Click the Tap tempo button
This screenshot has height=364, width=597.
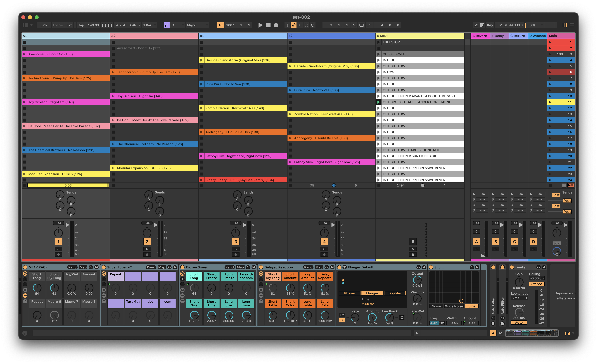coord(81,25)
